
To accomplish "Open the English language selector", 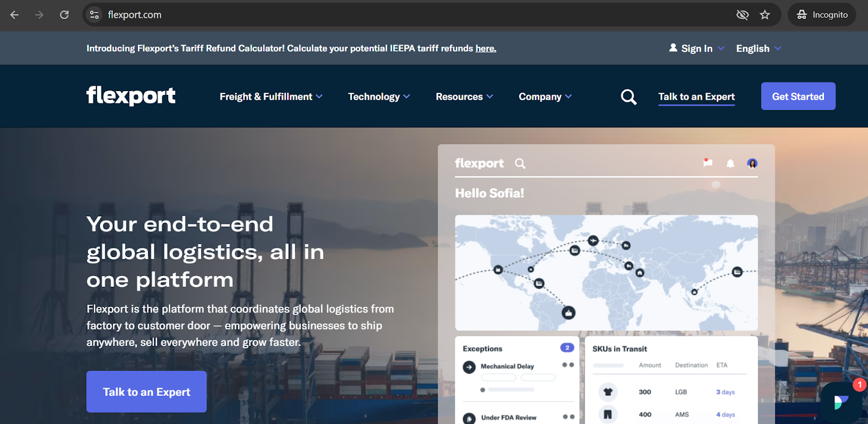I will [758, 48].
